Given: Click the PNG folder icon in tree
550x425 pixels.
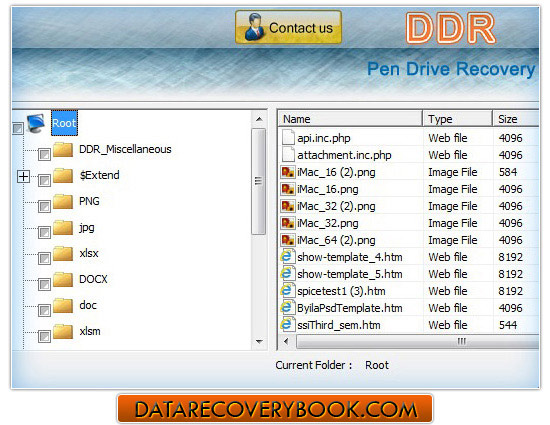Looking at the screenshot, I should click(x=63, y=202).
